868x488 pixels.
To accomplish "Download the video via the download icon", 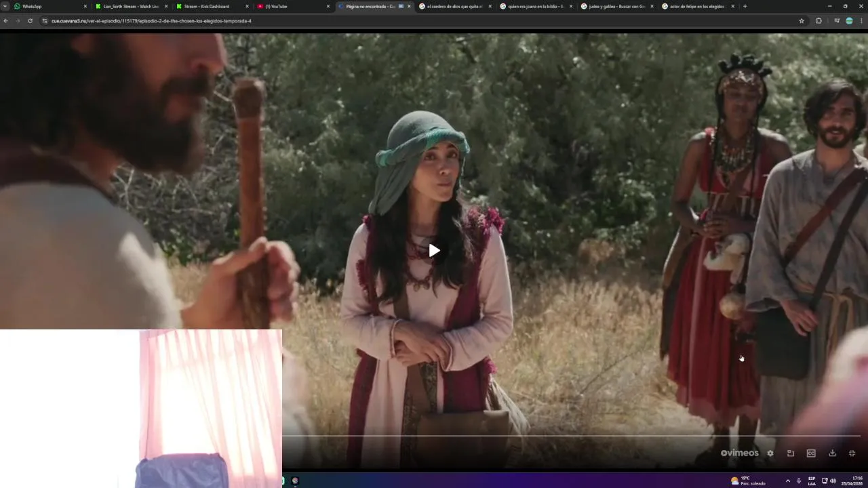I will coord(832,453).
